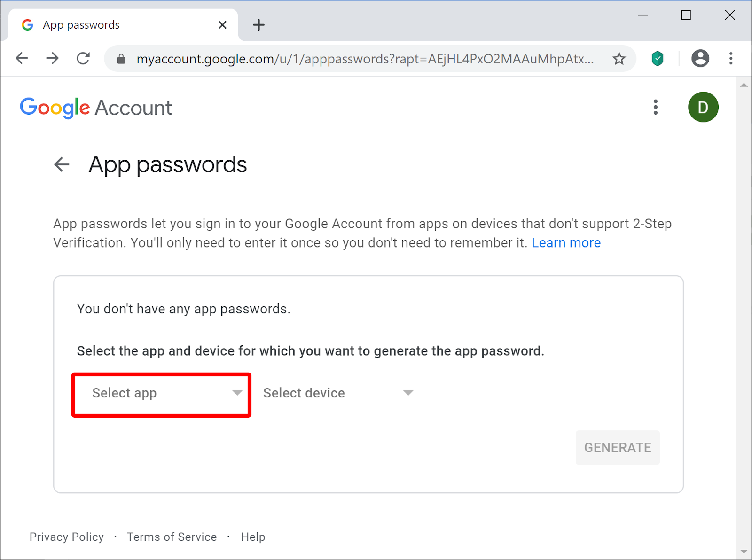Screen dimensions: 752x560
Task: Go back using arrow beside App passwords
Action: click(x=62, y=164)
